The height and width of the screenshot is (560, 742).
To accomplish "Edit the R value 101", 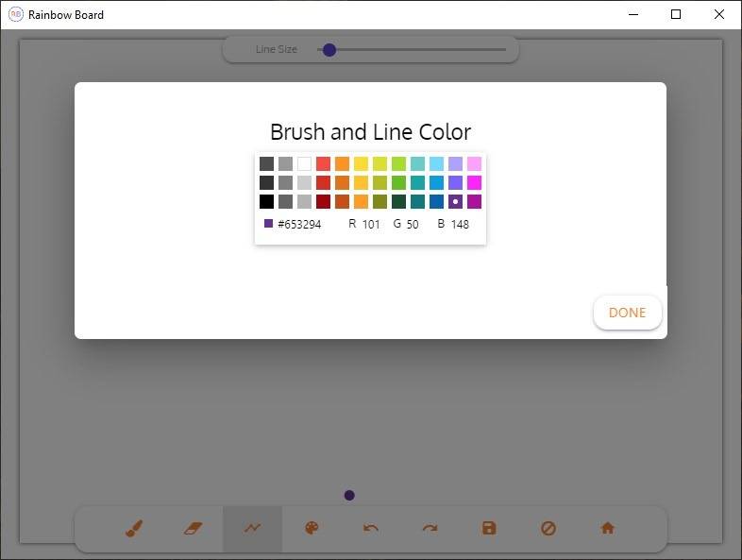I will (x=371, y=225).
